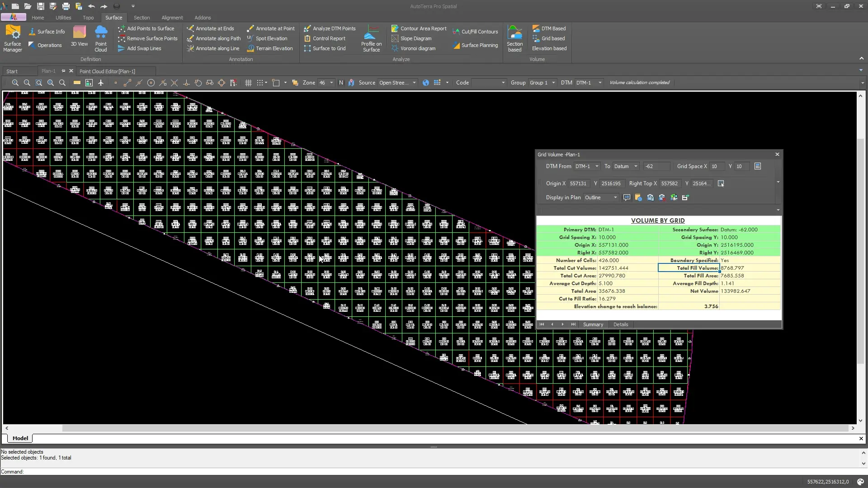Click the Point Cloud icon
The width and height of the screenshot is (868, 488).
click(x=101, y=39)
